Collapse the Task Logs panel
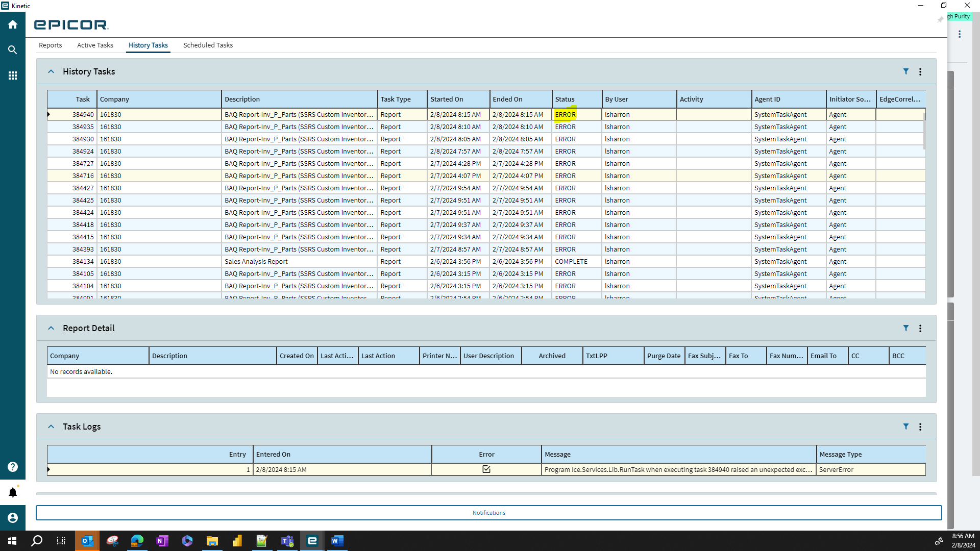Viewport: 980px width, 551px height. click(51, 427)
